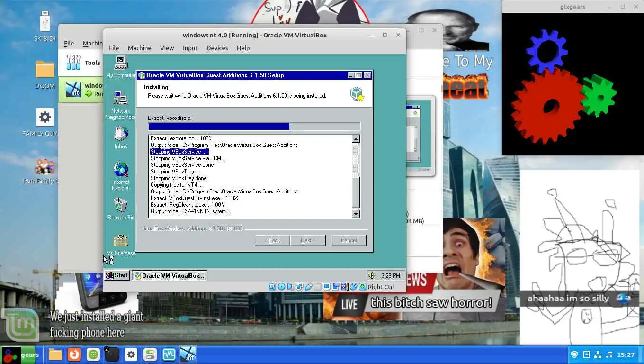Click the optical disc status icon
This screenshot has width=644, height=364.
coord(281,287)
